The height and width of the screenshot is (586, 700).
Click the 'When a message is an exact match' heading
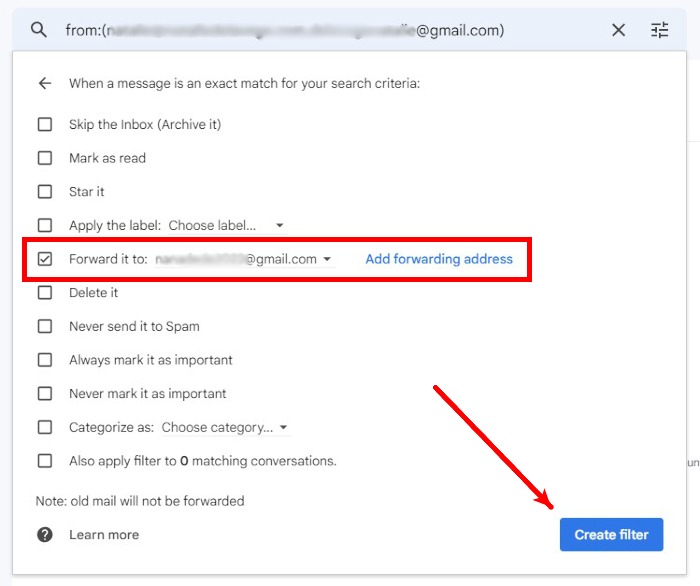click(x=244, y=83)
